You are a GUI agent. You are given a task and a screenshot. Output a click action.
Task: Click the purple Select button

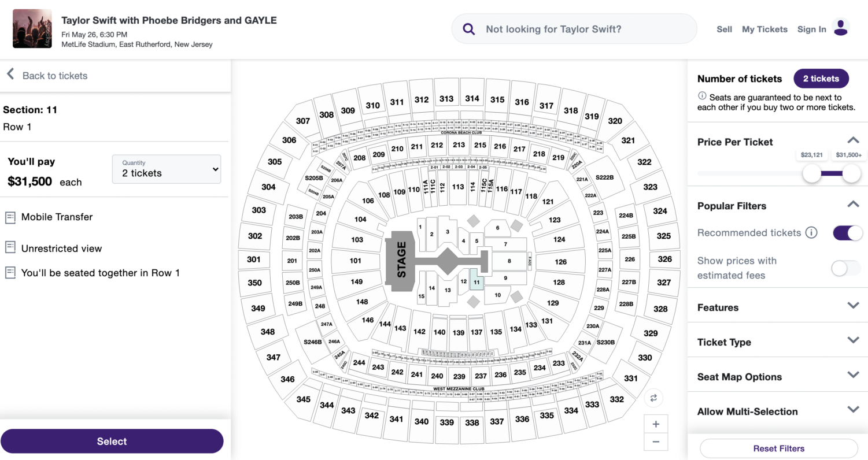112,441
